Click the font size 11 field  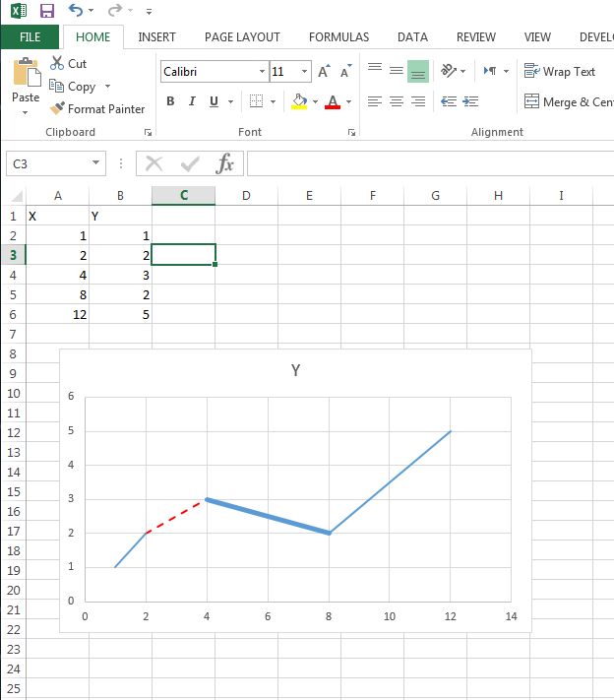coord(283,72)
